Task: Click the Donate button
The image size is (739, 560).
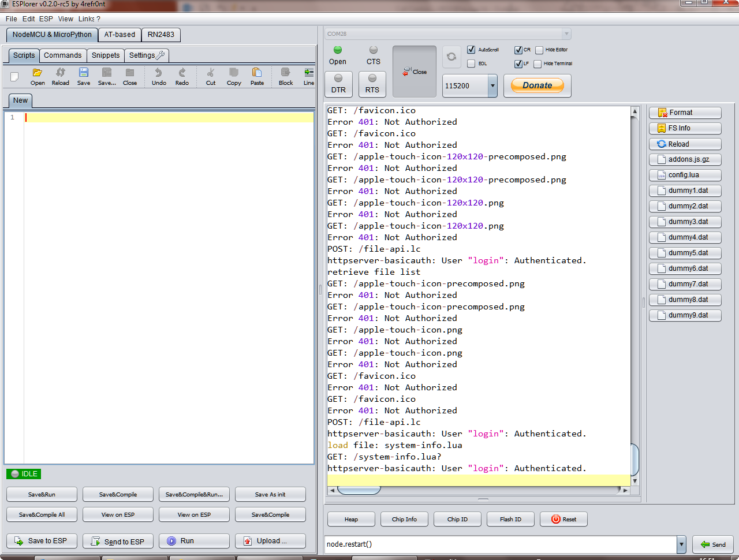Action: pos(538,85)
